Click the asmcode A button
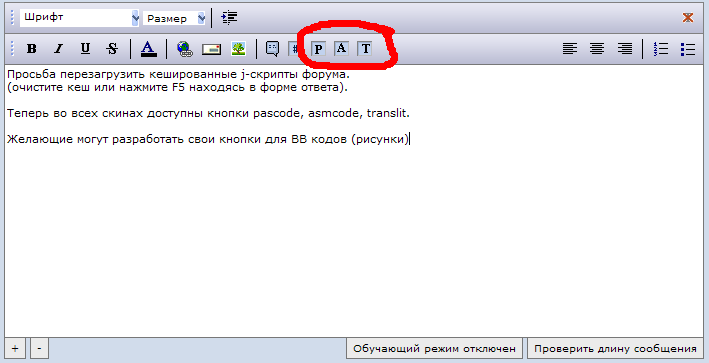This screenshot has height=363, width=709. [342, 48]
